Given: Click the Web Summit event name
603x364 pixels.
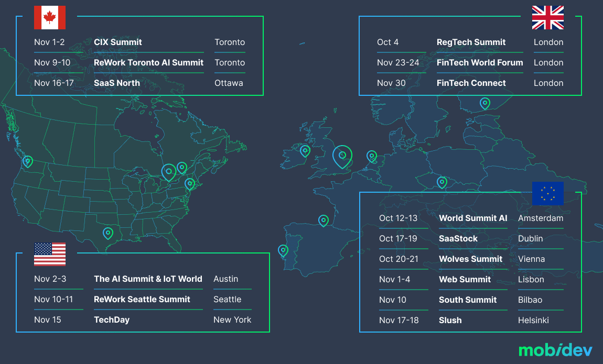Looking at the screenshot, I should (x=465, y=279).
